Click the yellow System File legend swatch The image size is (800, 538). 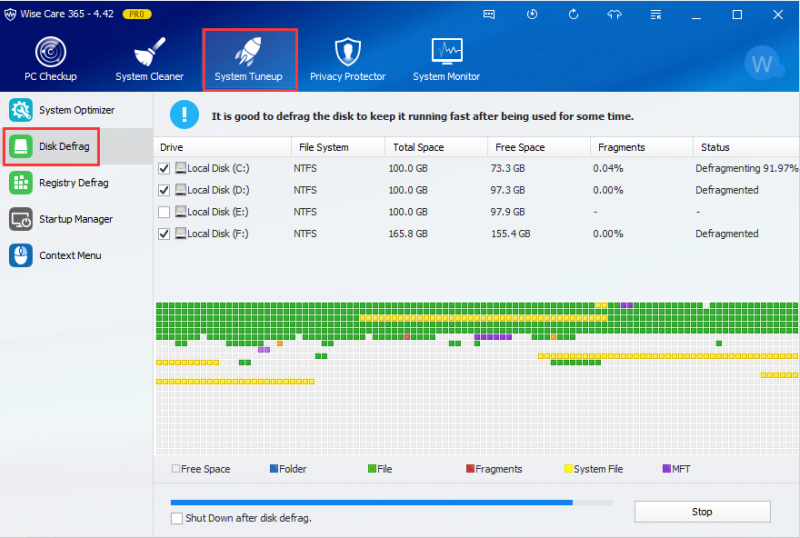click(568, 469)
